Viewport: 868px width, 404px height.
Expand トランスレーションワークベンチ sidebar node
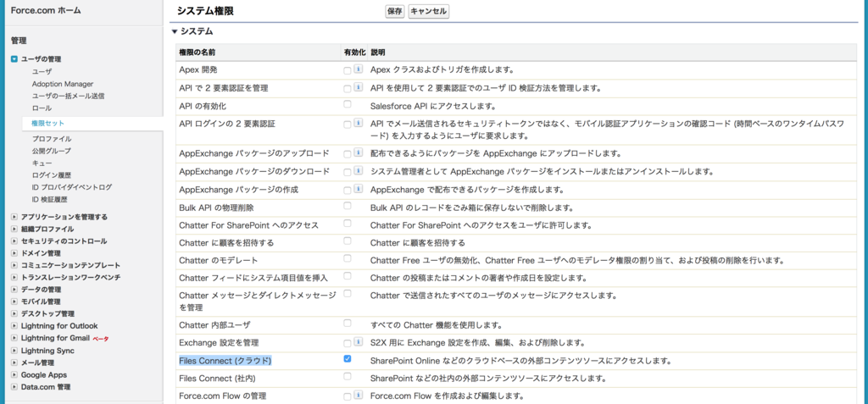(x=14, y=277)
